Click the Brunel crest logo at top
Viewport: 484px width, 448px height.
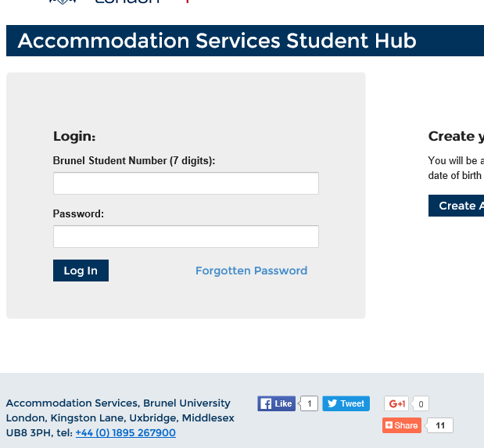pyautogui.click(x=63, y=2)
